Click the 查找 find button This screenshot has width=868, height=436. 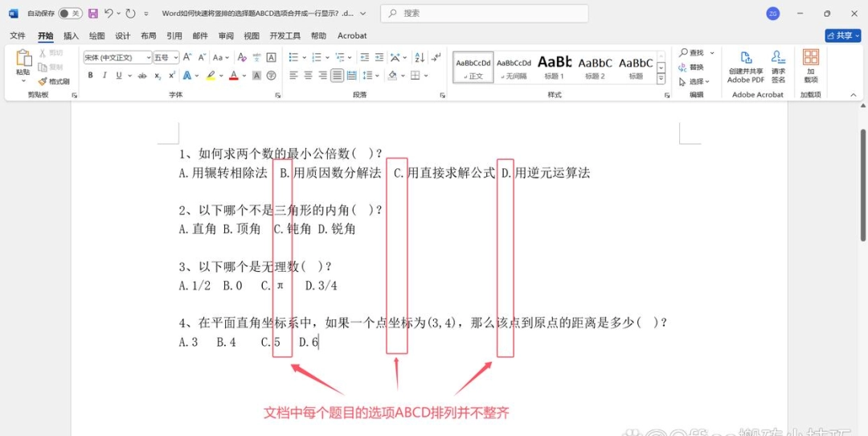[692, 52]
